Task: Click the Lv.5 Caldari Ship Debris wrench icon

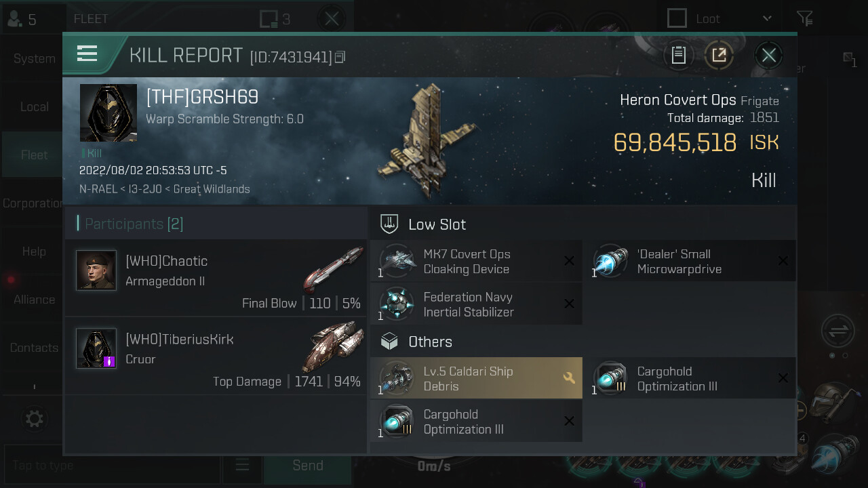Action: (569, 378)
